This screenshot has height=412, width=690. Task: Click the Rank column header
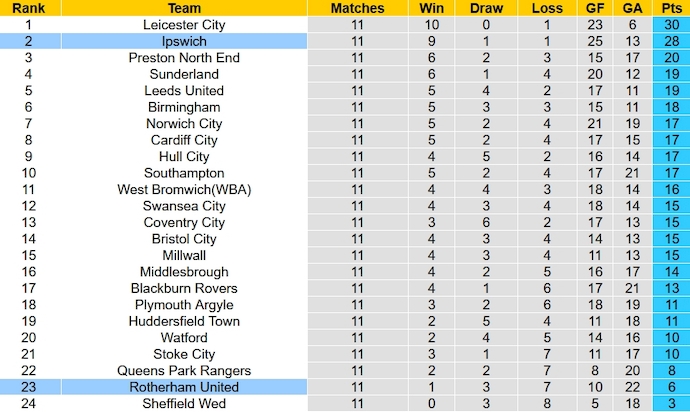click(28, 8)
